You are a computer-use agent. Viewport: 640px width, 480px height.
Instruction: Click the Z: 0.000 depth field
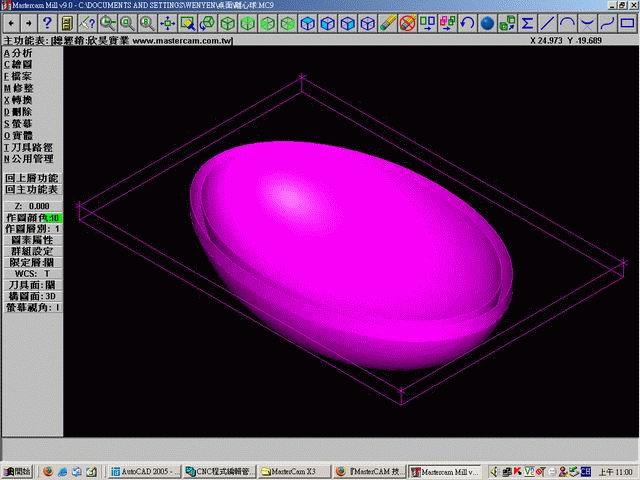pos(32,206)
